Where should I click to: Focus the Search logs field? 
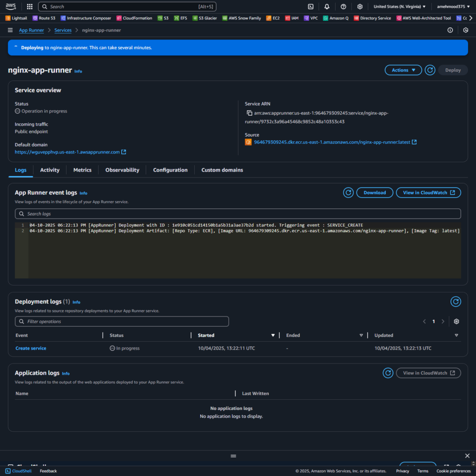[238, 214]
